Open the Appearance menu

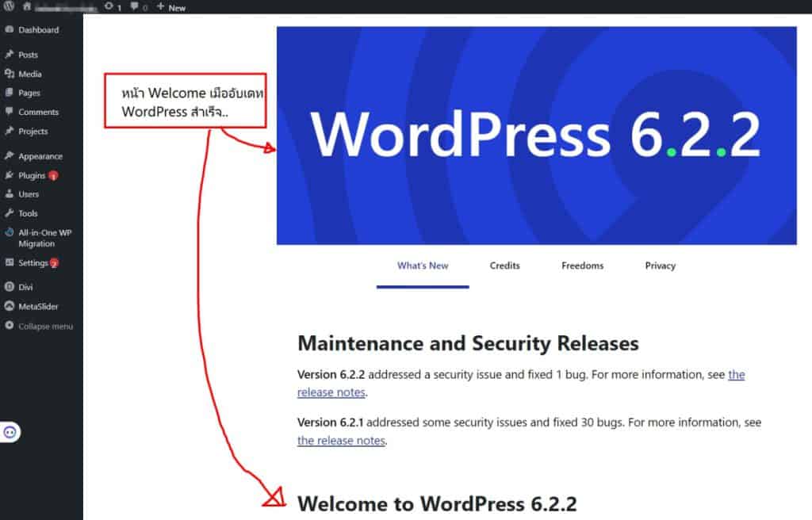(x=40, y=156)
